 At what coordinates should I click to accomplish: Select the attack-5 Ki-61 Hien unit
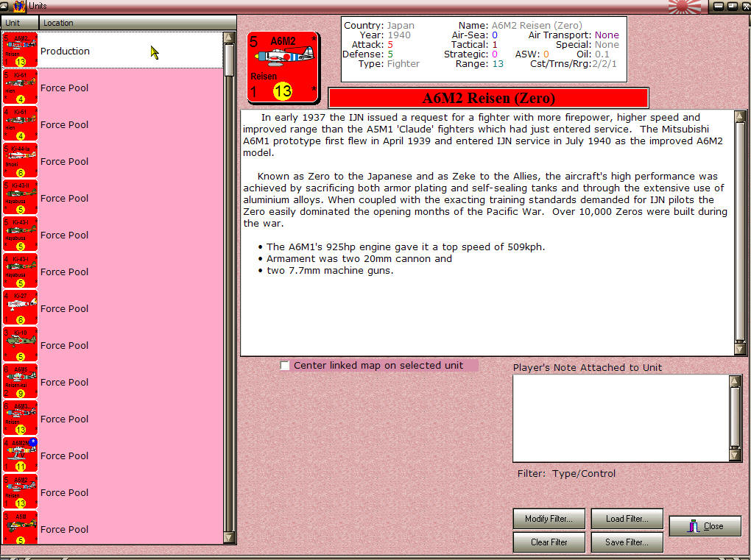(x=20, y=87)
